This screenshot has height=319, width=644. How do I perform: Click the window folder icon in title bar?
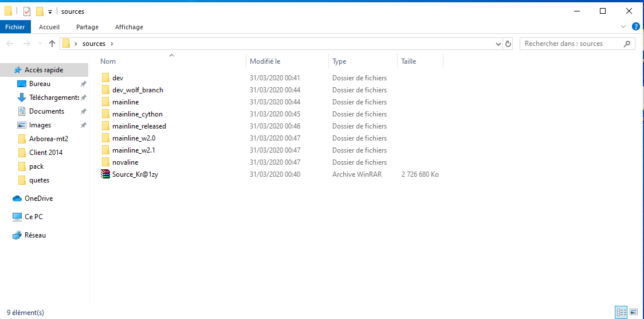point(8,11)
